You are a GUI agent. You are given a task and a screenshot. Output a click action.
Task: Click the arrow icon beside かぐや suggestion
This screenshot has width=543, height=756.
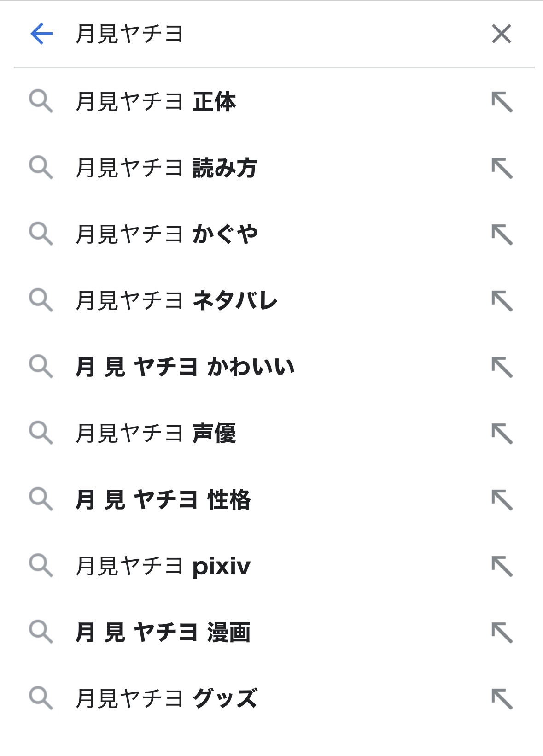coord(502,234)
